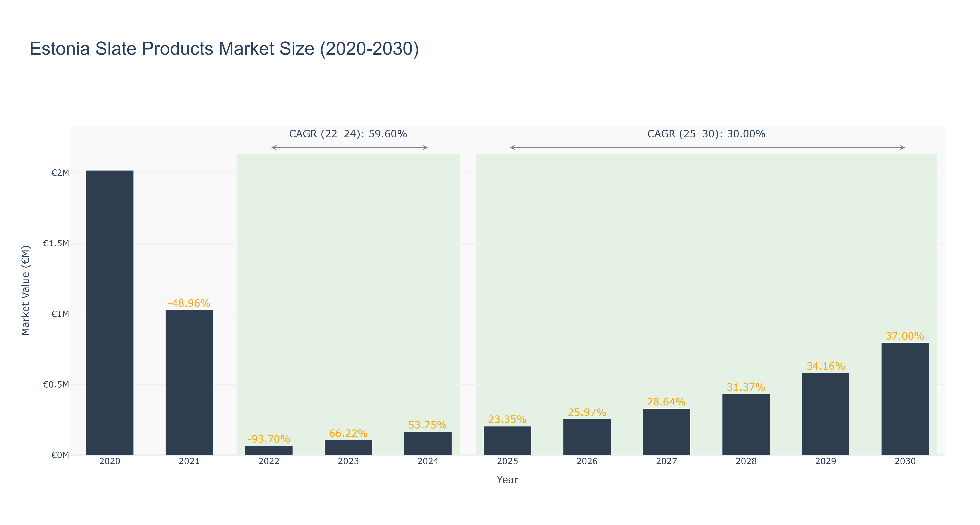Click the 2023 market value bar
Image resolution: width=980 pixels, height=525 pixels.
pyautogui.click(x=348, y=447)
